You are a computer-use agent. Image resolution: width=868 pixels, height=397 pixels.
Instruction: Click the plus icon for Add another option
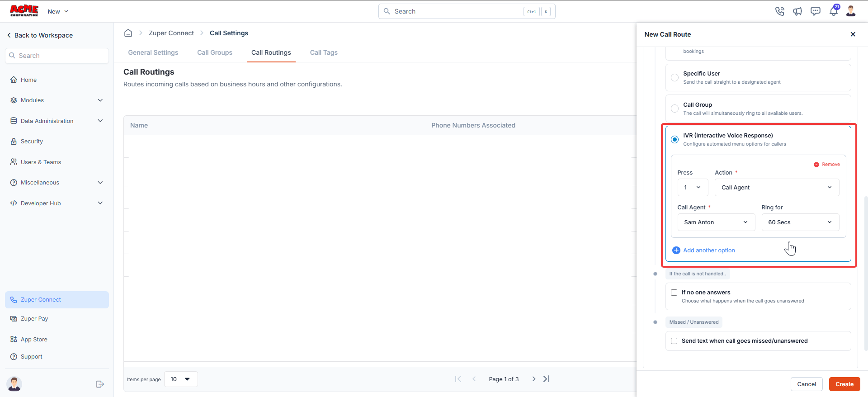(676, 250)
